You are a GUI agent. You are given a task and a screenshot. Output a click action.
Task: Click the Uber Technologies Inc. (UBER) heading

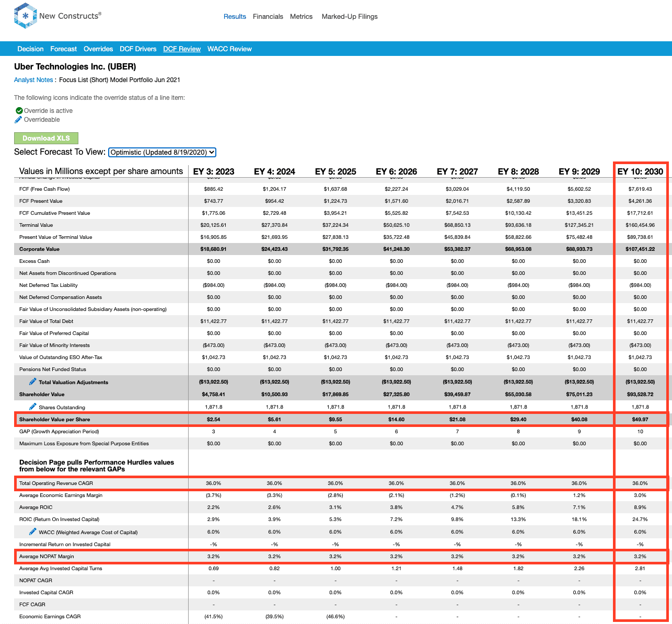(75, 67)
